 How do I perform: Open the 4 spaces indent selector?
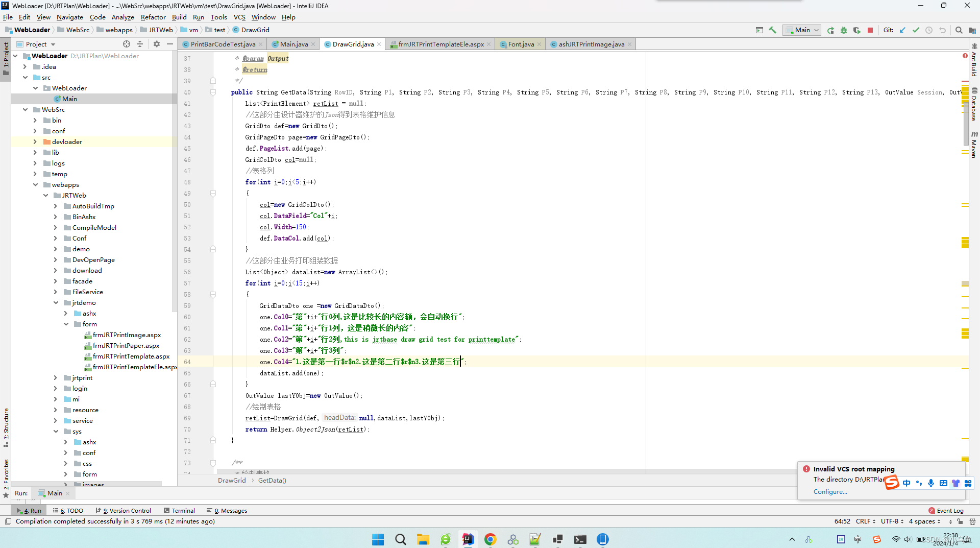click(925, 521)
